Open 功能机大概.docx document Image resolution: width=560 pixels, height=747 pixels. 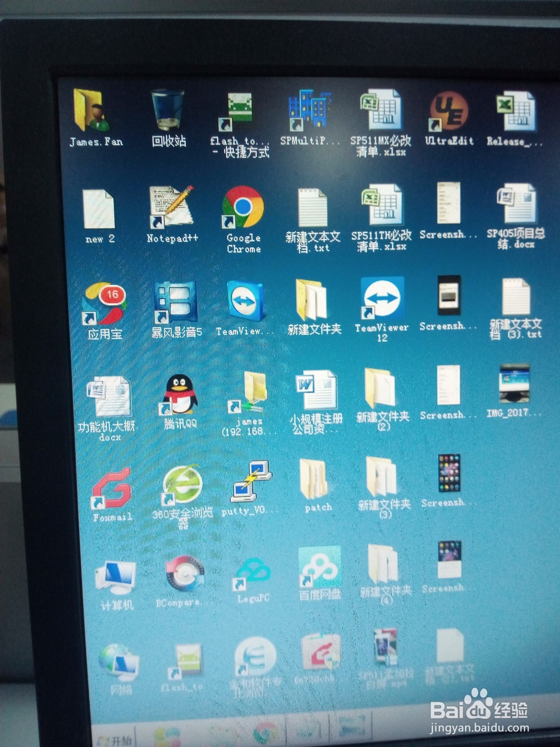108,409
